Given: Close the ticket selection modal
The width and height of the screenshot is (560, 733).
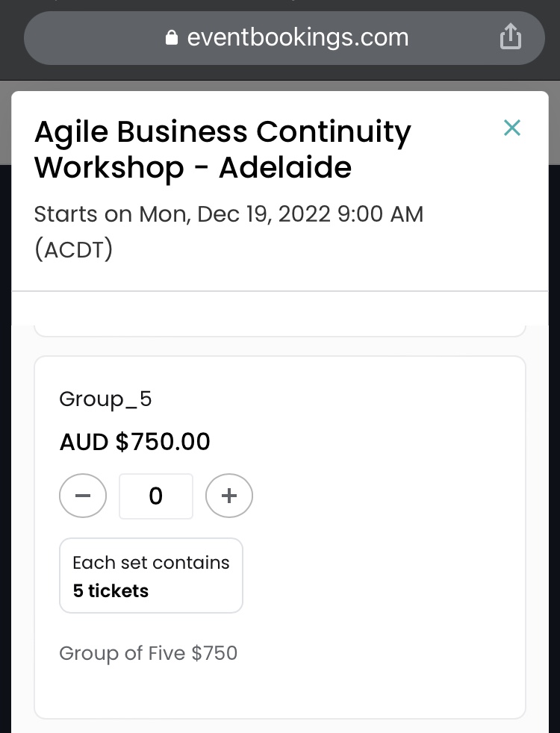Looking at the screenshot, I should pyautogui.click(x=511, y=128).
